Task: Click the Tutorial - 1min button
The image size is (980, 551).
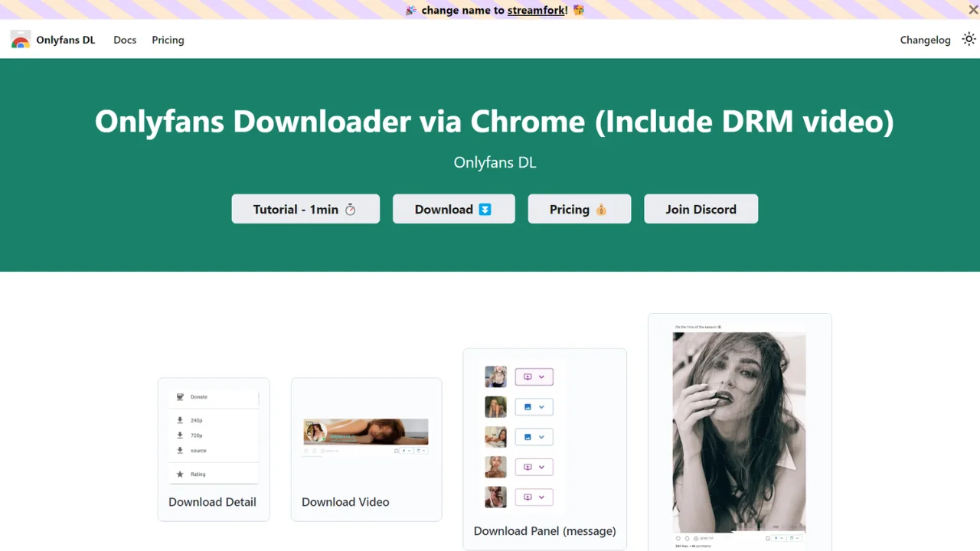Action: [x=305, y=209]
